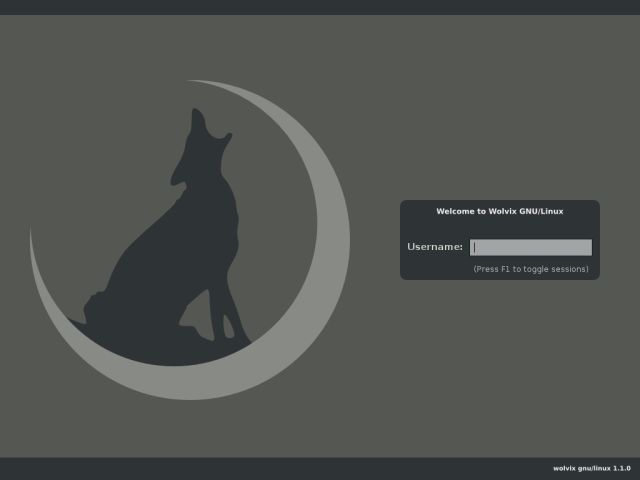The height and width of the screenshot is (480, 640).
Task: Click the crescent moon's upper tip
Action: pos(195,82)
